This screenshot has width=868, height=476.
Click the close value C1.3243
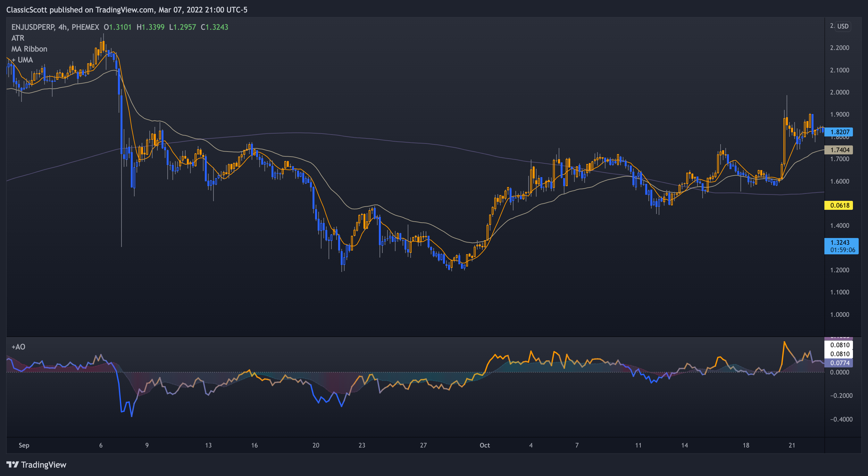pyautogui.click(x=215, y=27)
